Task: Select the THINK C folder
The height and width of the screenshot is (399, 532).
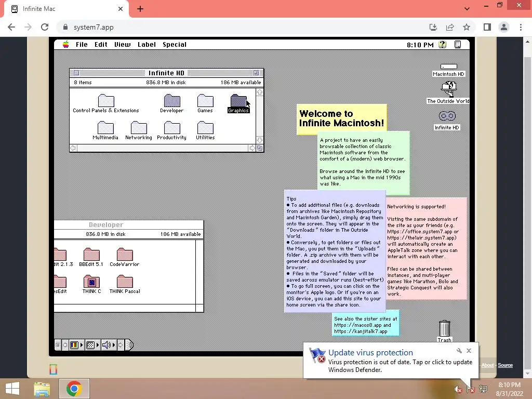Action: pyautogui.click(x=91, y=282)
